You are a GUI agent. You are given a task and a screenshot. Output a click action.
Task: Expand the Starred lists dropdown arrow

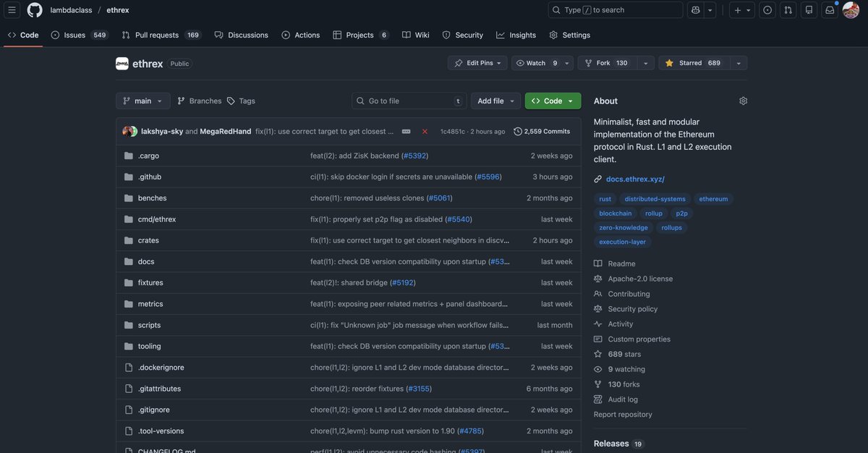tap(739, 63)
